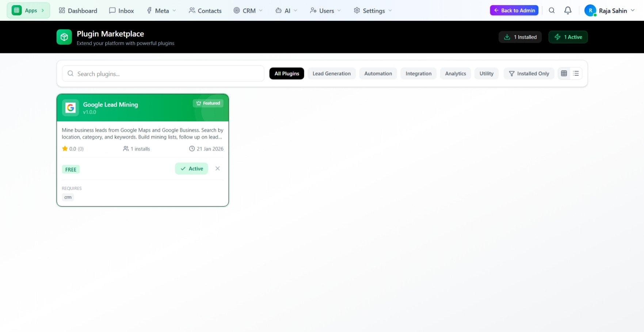Uninstall plugin with the X icon
This screenshot has width=644, height=332.
pyautogui.click(x=218, y=168)
